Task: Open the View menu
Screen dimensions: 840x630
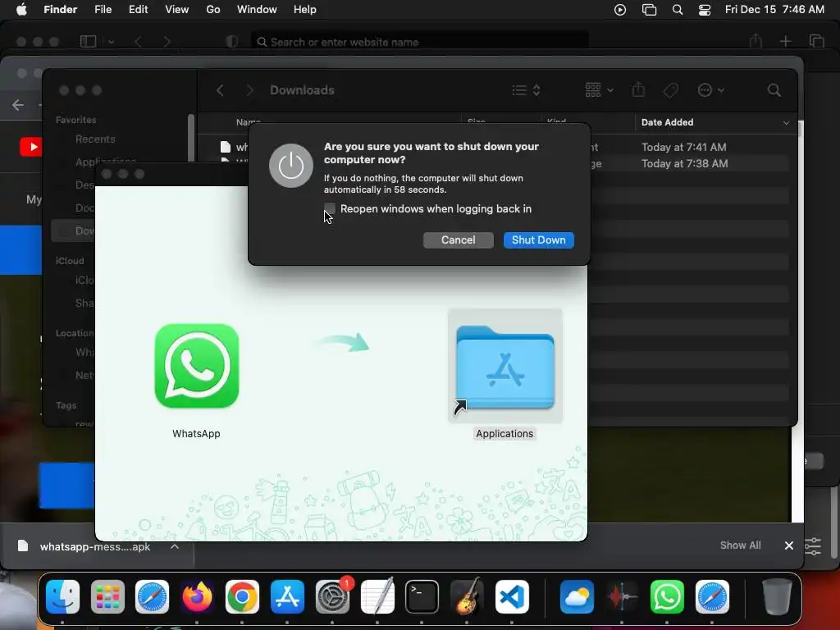Action: [x=177, y=10]
